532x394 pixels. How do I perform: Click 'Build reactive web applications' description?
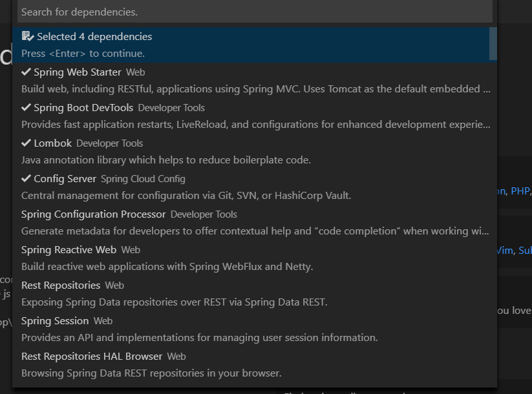(x=167, y=267)
